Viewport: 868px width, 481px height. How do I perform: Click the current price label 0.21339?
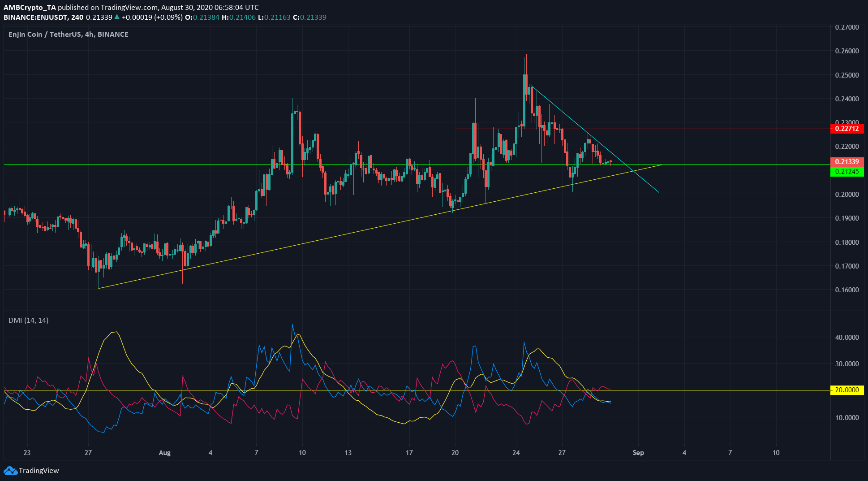click(847, 162)
